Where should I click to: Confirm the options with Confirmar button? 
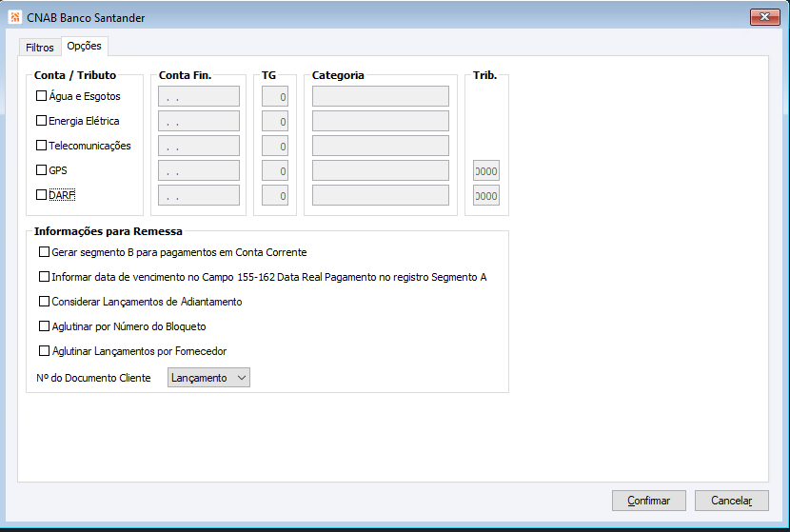click(x=649, y=501)
